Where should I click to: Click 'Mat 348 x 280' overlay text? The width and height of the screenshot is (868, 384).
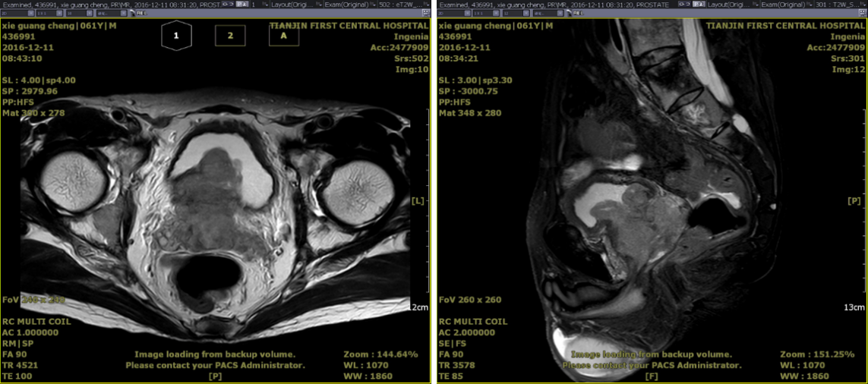pos(470,113)
